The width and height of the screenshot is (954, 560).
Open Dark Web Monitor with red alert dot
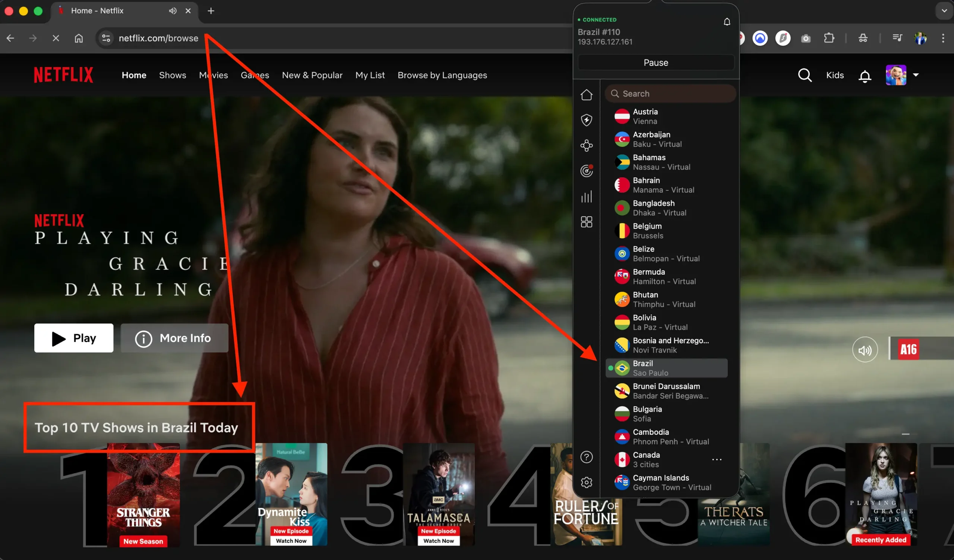pyautogui.click(x=587, y=171)
